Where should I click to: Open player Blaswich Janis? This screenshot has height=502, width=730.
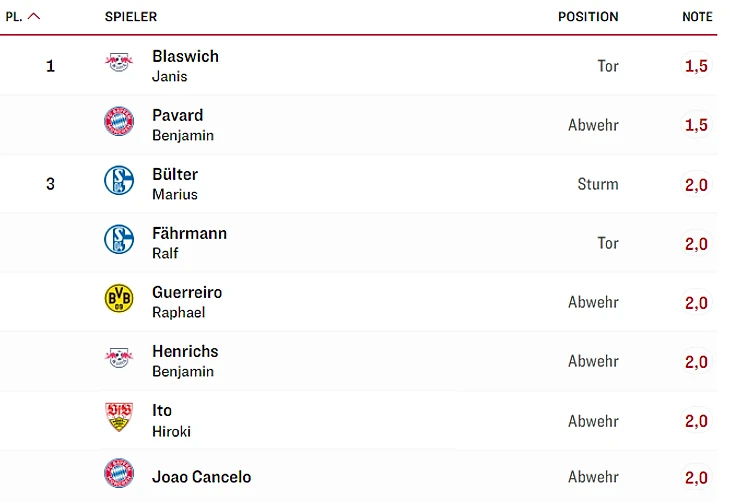[185, 65]
